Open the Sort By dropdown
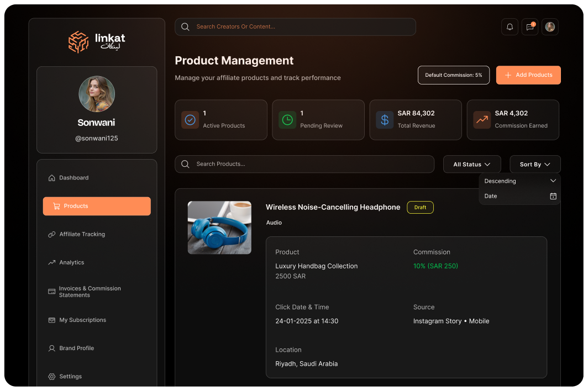588x391 pixels. 535,164
